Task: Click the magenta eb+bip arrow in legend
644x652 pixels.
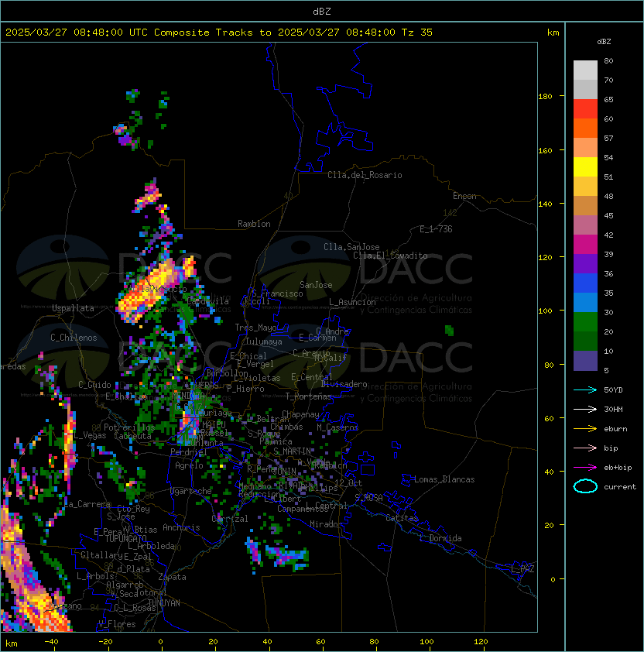Action: (x=585, y=468)
